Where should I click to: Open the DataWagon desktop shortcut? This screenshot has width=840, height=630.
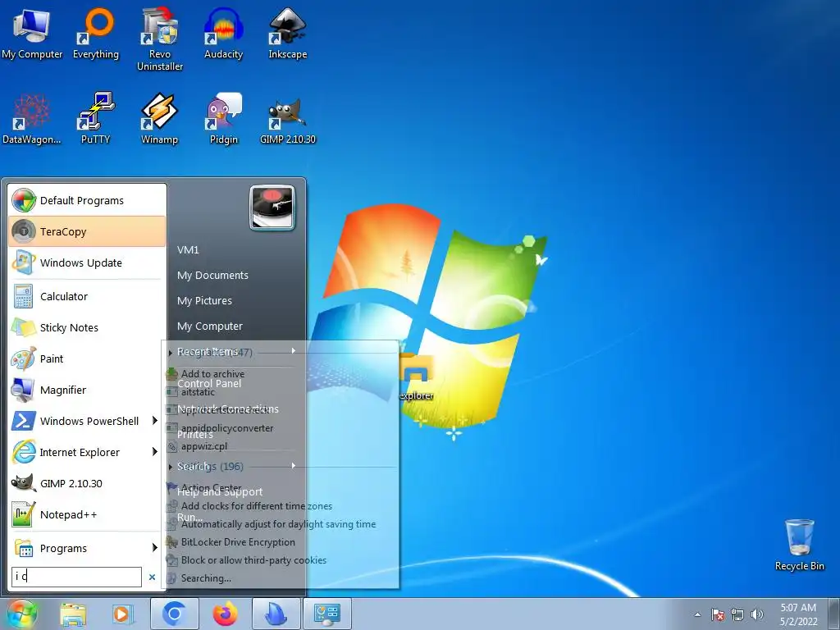(x=32, y=118)
